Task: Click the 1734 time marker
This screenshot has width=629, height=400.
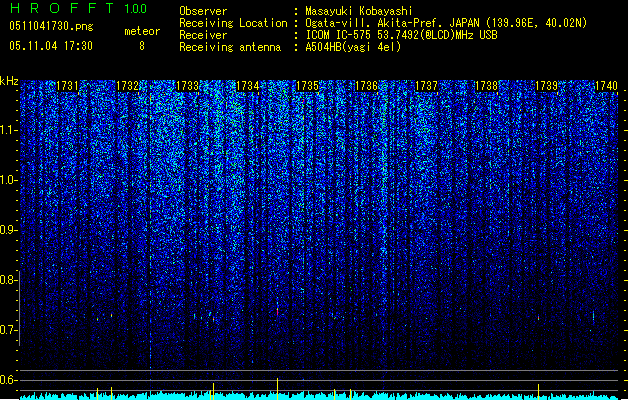Action: pos(248,86)
